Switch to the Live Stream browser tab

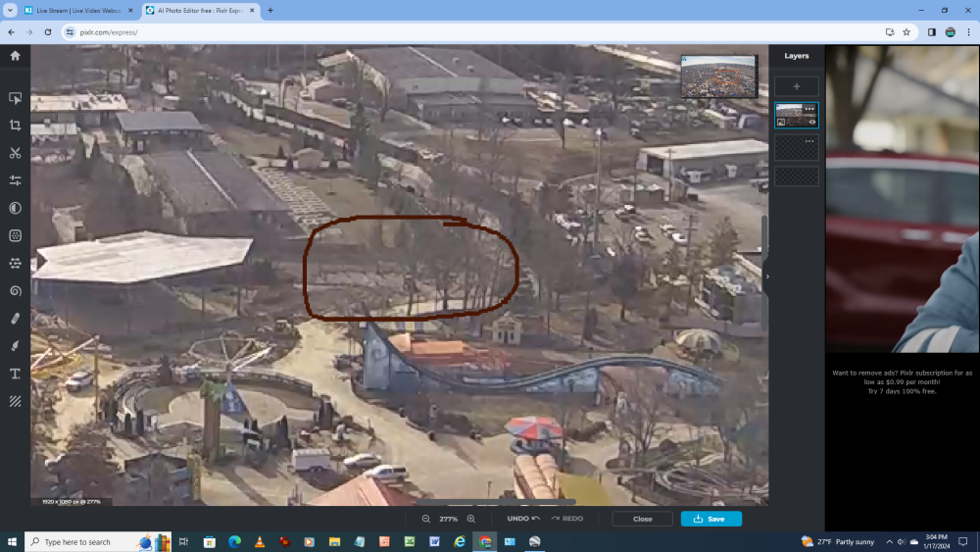tap(78, 10)
